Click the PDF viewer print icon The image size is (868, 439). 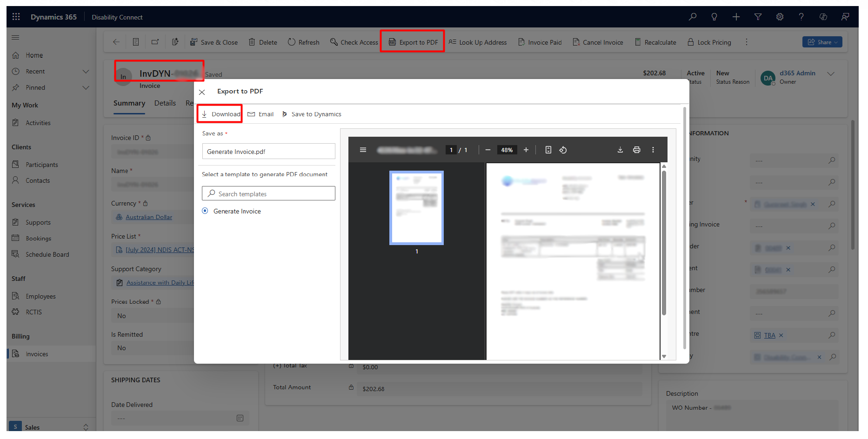(636, 150)
